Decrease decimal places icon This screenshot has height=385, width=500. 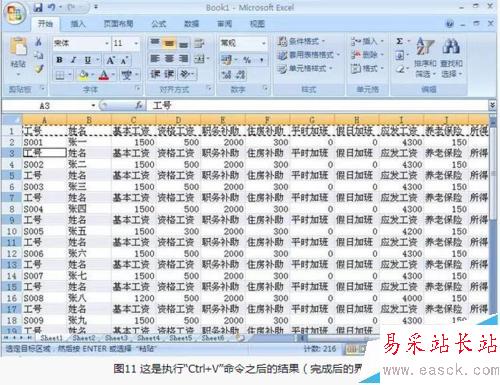[x=241, y=74]
